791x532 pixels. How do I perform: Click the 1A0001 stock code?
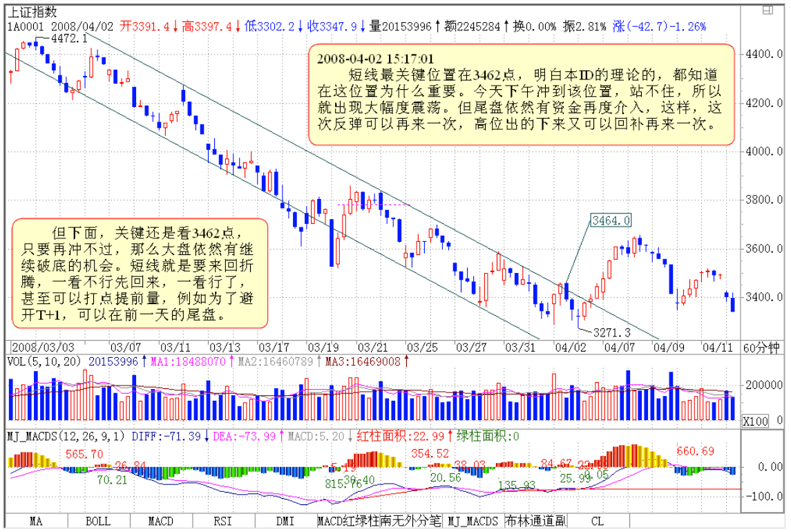pos(26,26)
